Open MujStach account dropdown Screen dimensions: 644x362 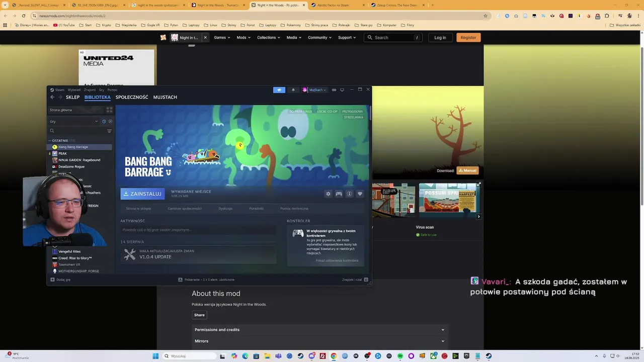[314, 90]
